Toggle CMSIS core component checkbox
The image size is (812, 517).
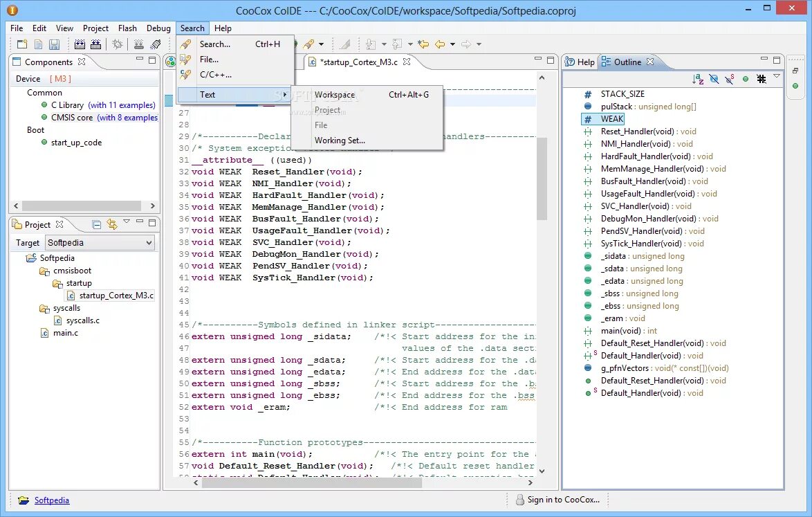[x=44, y=117]
